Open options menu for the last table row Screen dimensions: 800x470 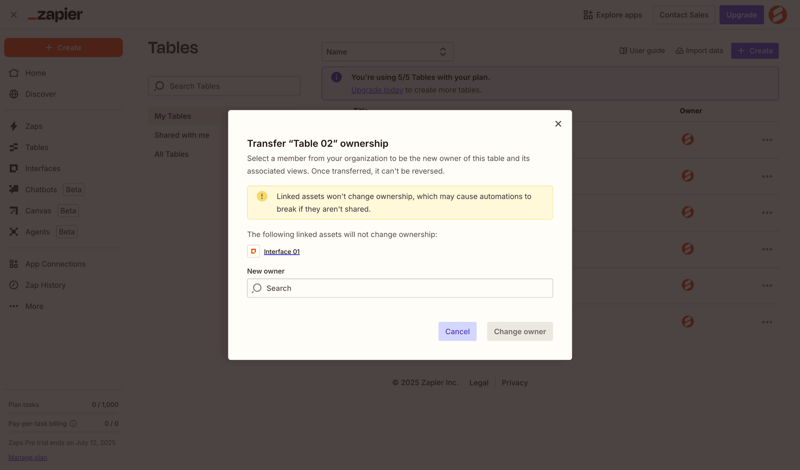(767, 322)
